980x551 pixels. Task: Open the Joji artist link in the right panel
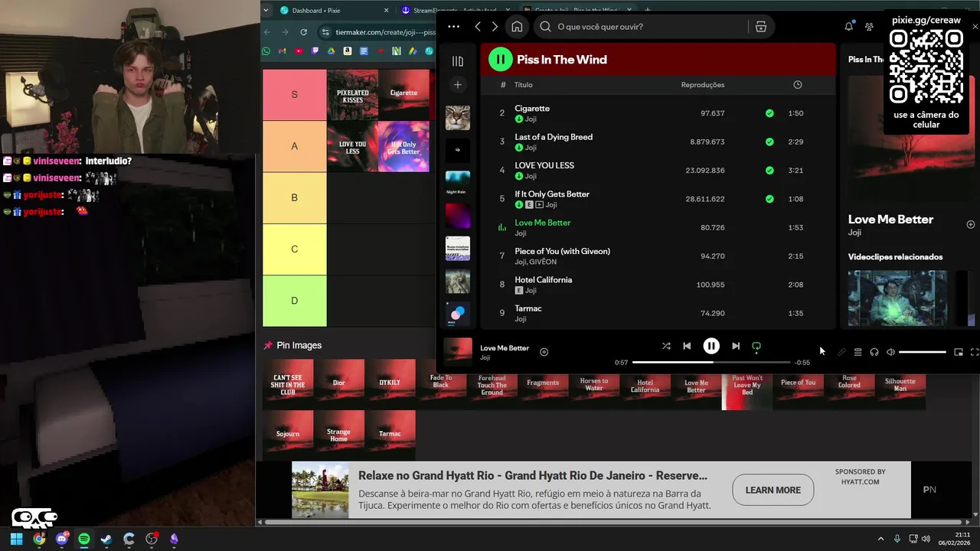pyautogui.click(x=854, y=233)
